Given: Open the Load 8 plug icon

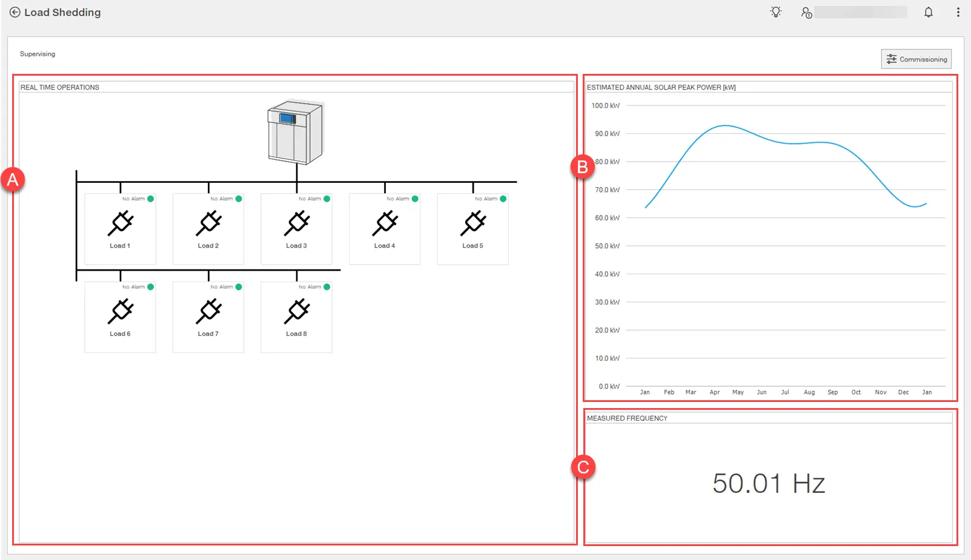Looking at the screenshot, I should click(x=297, y=311).
